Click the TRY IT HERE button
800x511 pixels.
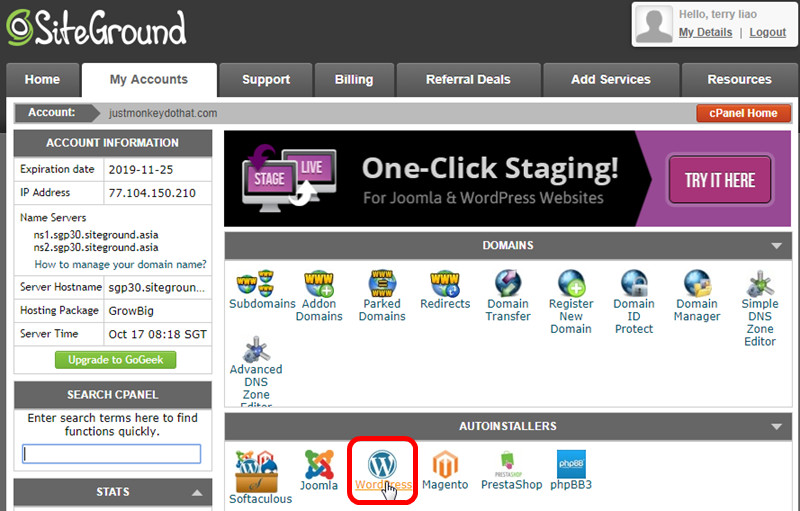pos(720,180)
